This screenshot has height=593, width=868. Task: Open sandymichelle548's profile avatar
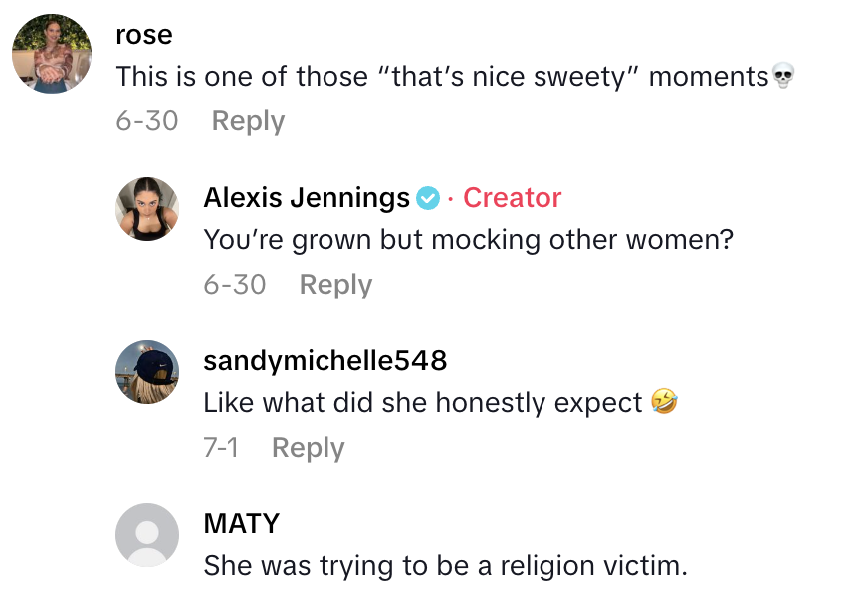[147, 372]
